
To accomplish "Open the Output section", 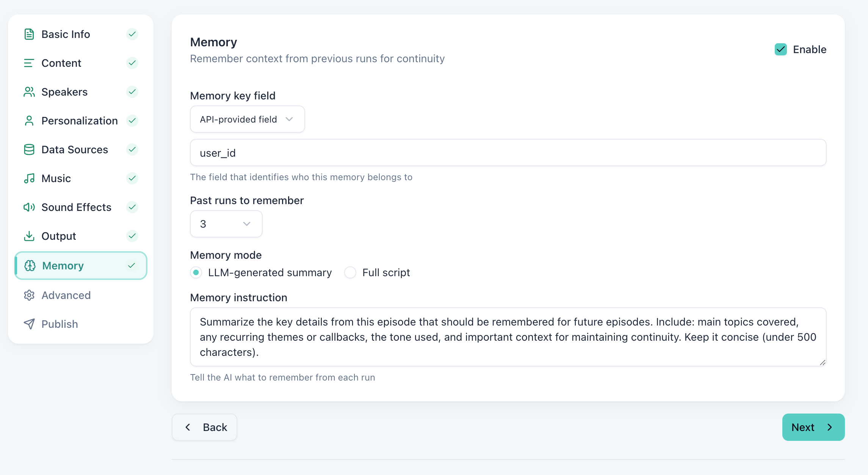I will pyautogui.click(x=58, y=236).
